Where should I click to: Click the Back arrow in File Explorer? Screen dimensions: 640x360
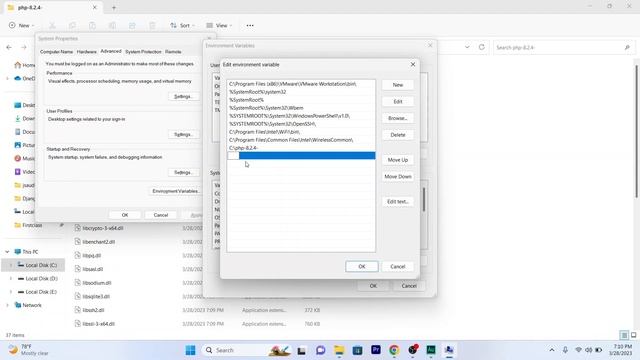tap(9, 47)
